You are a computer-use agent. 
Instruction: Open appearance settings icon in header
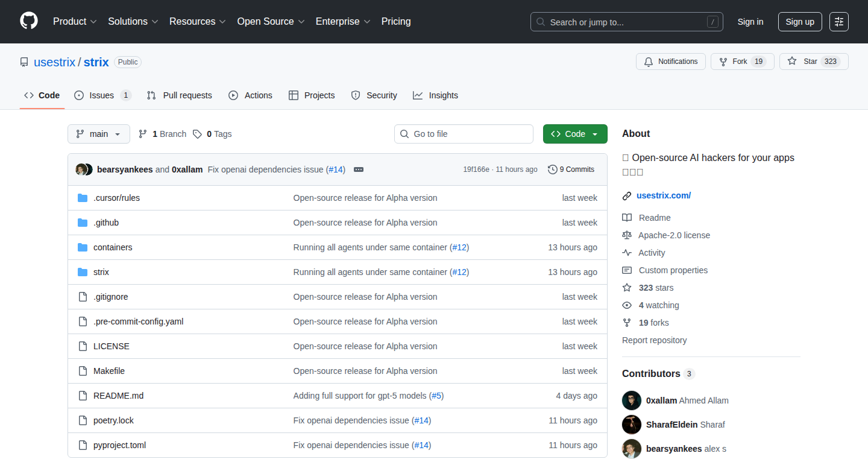(839, 22)
